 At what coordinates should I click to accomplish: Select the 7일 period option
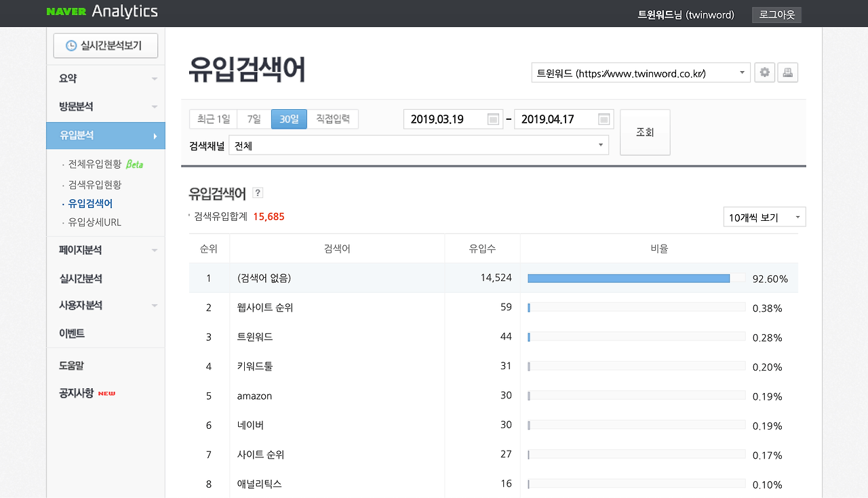pyautogui.click(x=253, y=119)
